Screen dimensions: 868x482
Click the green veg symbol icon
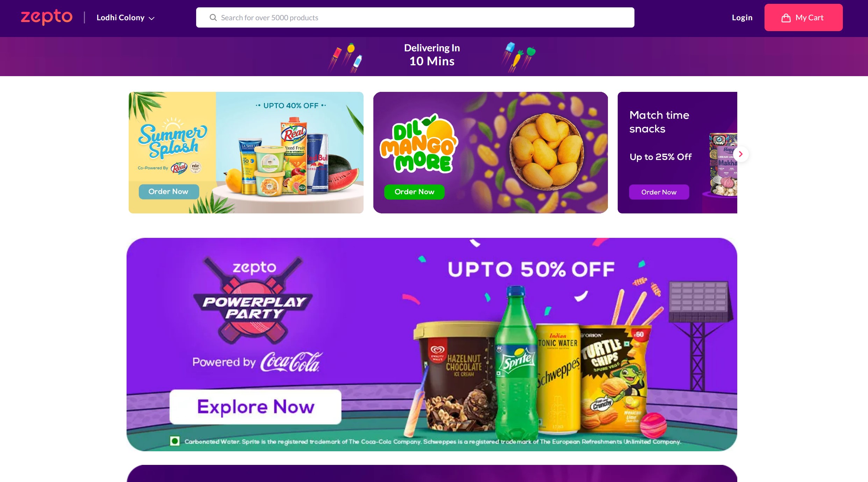point(175,441)
